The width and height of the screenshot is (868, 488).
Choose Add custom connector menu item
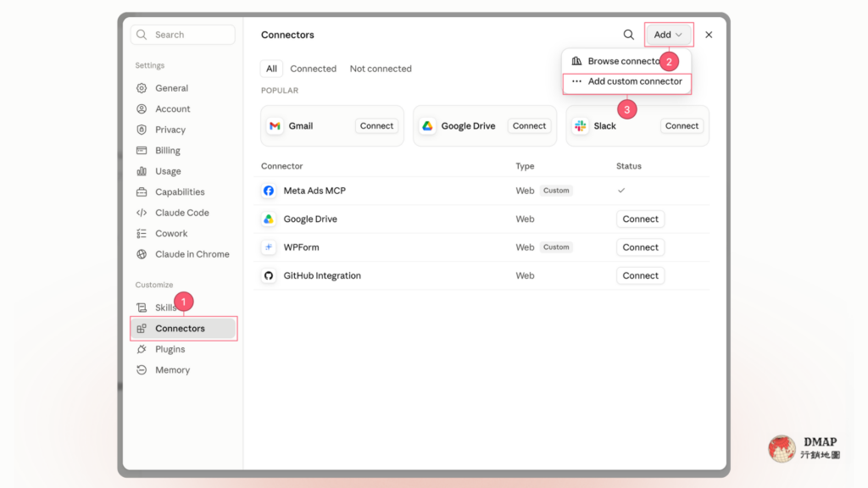coord(626,81)
